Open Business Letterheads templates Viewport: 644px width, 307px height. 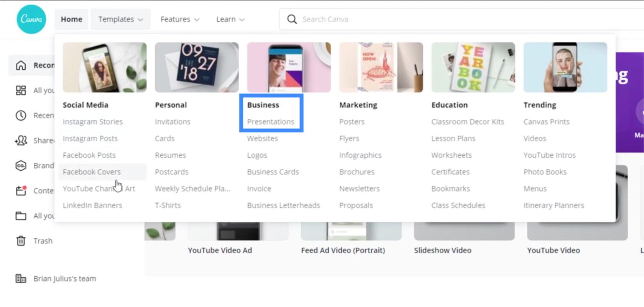[283, 205]
